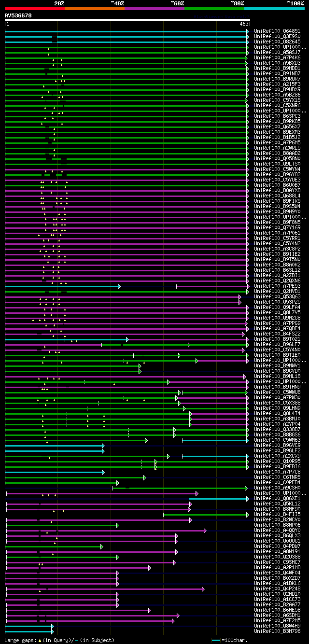Pick the UniRef100_Q4PDW7 label

pyautogui.click(x=278, y=546)
